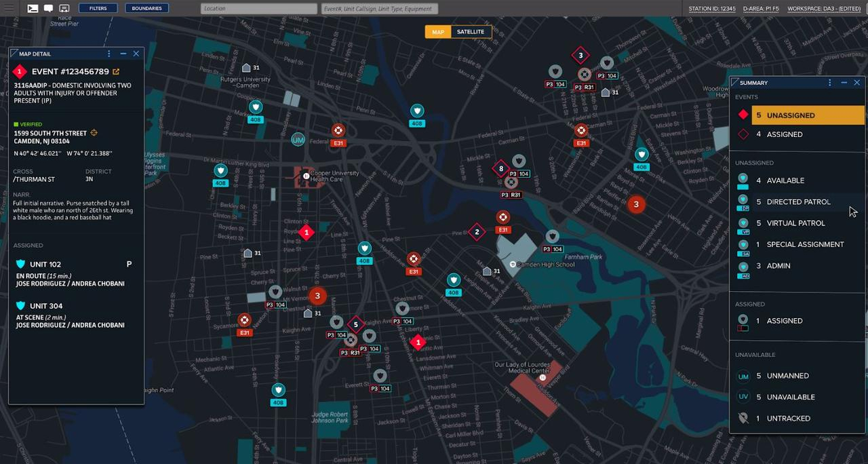Click the monitor display icon in top bar
The height and width of the screenshot is (464, 868).
[64, 8]
